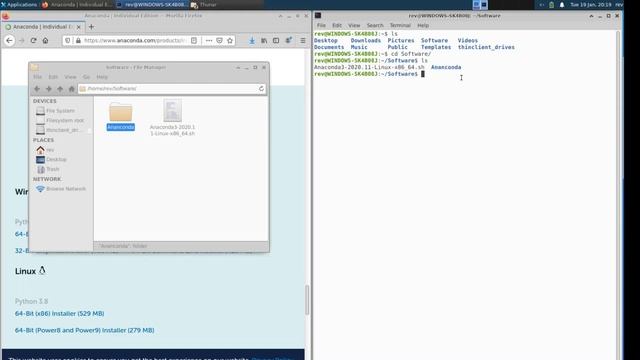Reload folder in File Manager location bar
The height and width of the screenshot is (360, 640).
tap(261, 89)
